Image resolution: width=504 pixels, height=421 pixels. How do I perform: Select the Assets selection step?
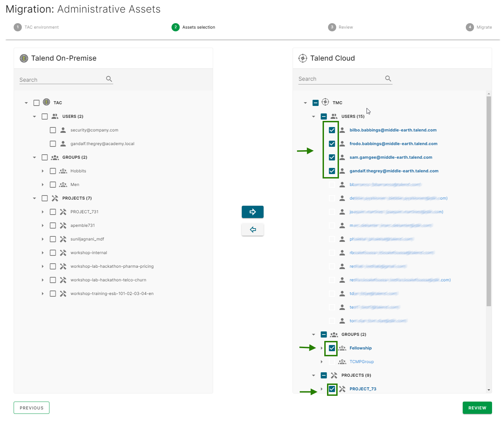(193, 27)
